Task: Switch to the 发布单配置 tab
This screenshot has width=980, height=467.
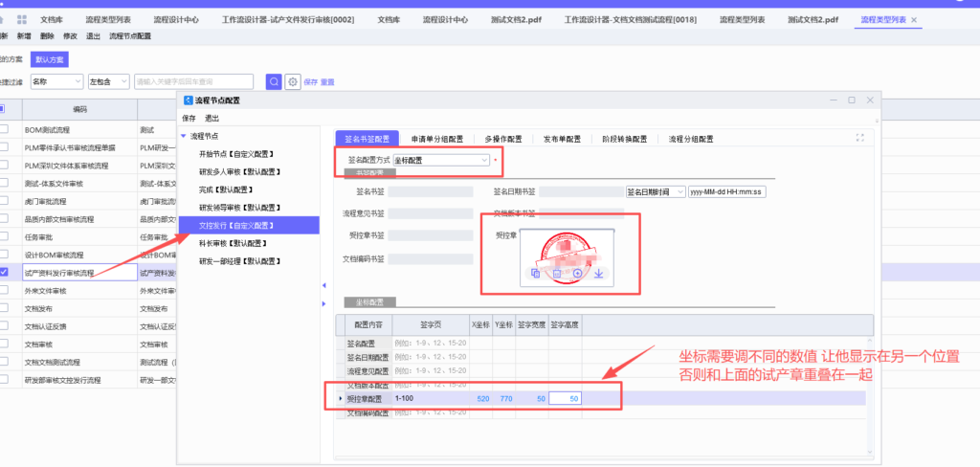Action: tap(561, 139)
